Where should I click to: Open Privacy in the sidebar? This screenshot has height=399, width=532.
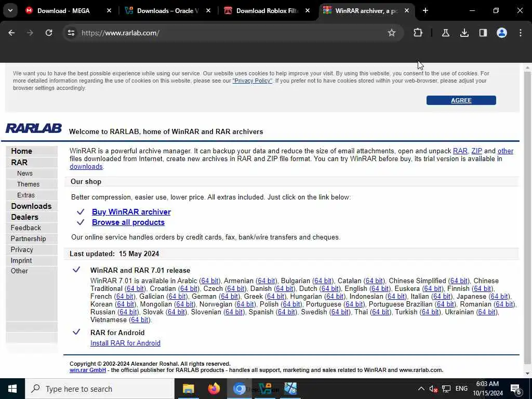[22, 250]
